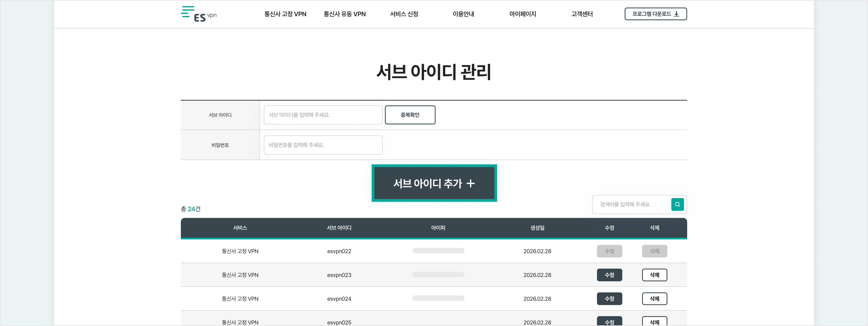Go to the 이용안내 menu
Screen dimensions: 868x326
pyautogui.click(x=463, y=14)
